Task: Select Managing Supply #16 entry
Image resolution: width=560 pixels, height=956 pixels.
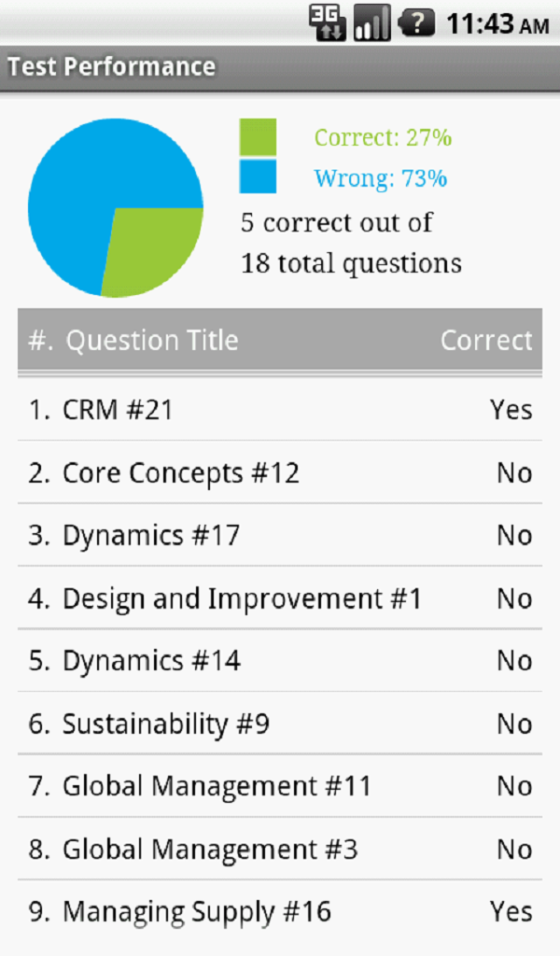Action: [x=280, y=912]
